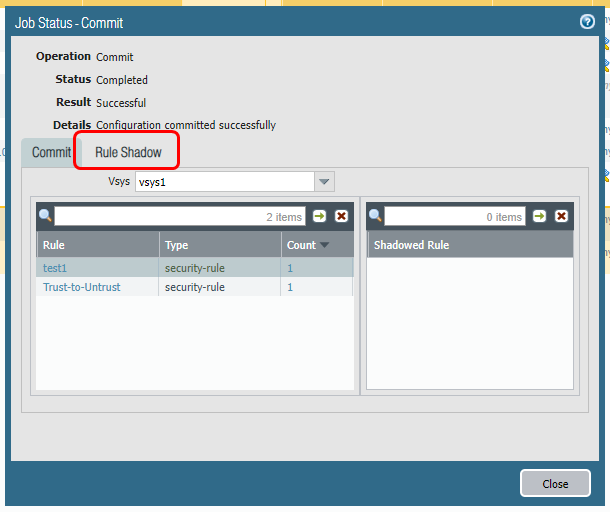Click the magnifier icon in Rule list search
Image resolution: width=610 pixels, height=512 pixels.
coord(46,216)
